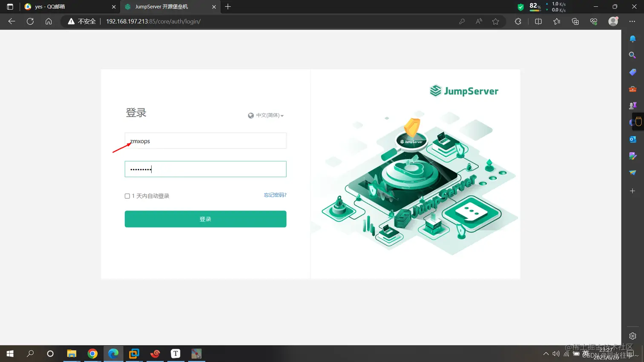
Task: Open the sidebar games icon
Action: pos(632,105)
